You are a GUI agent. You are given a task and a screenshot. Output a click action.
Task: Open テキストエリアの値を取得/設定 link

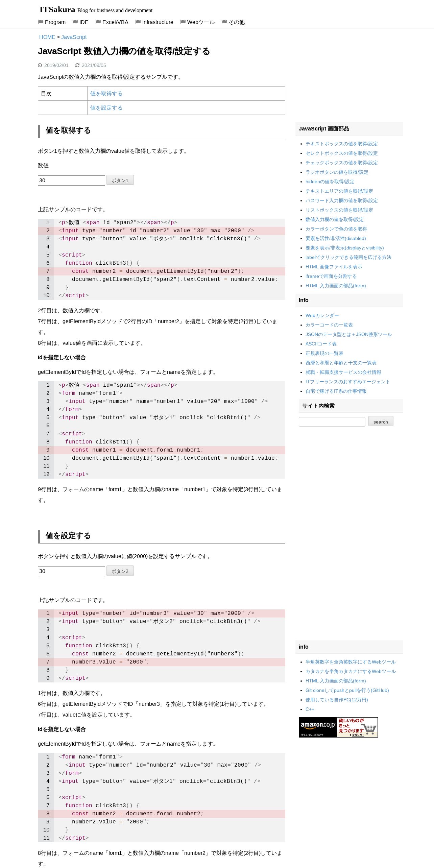point(339,191)
